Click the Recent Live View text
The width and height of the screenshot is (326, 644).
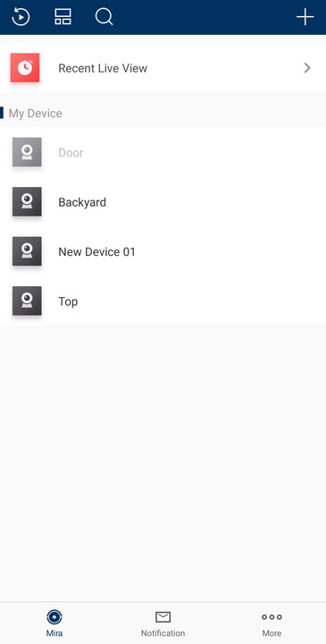coord(103,68)
